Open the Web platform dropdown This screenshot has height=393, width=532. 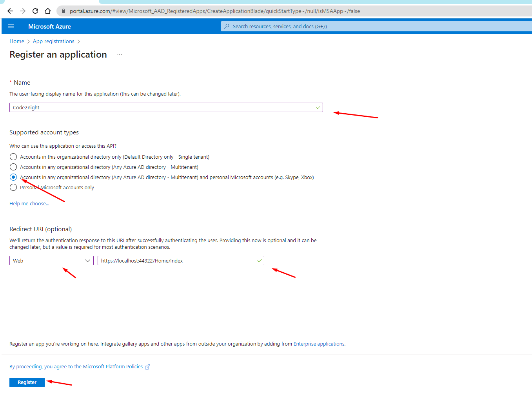point(51,261)
